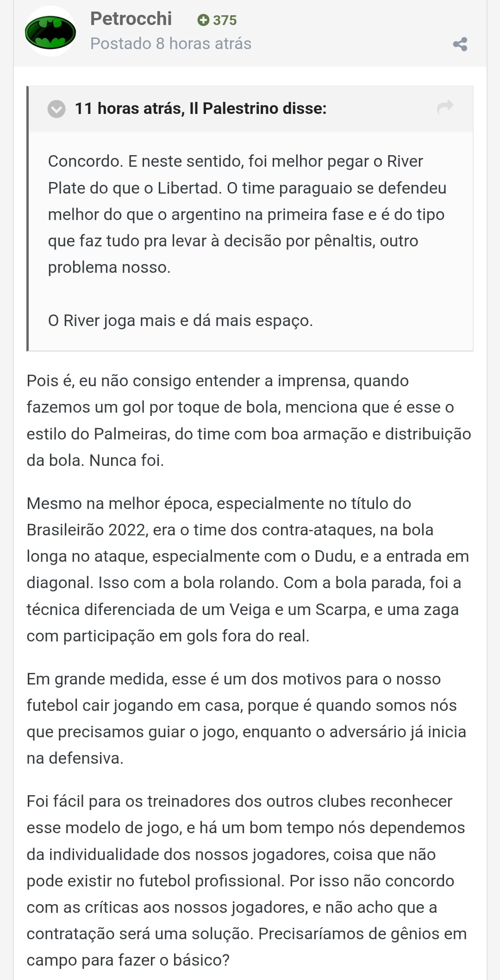
Task: Click the green plus reputation icon
Action: point(203,20)
